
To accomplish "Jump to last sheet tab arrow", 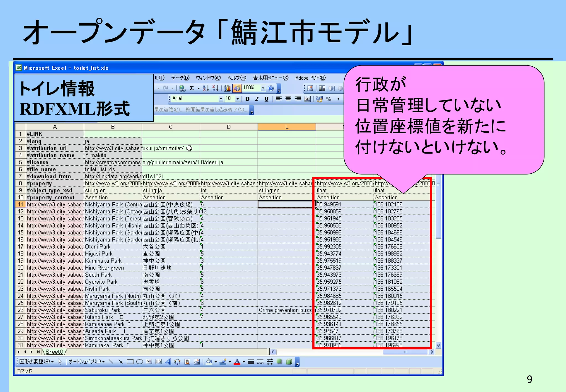I will pos(38,352).
